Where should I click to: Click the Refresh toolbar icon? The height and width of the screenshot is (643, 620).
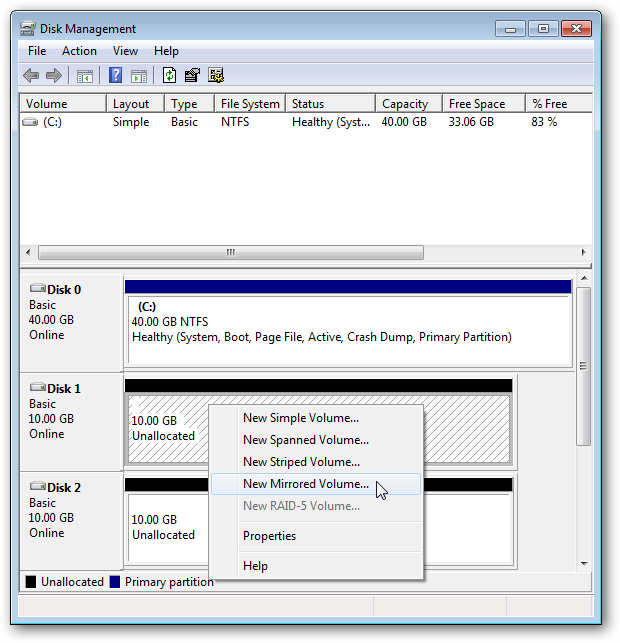pos(169,75)
